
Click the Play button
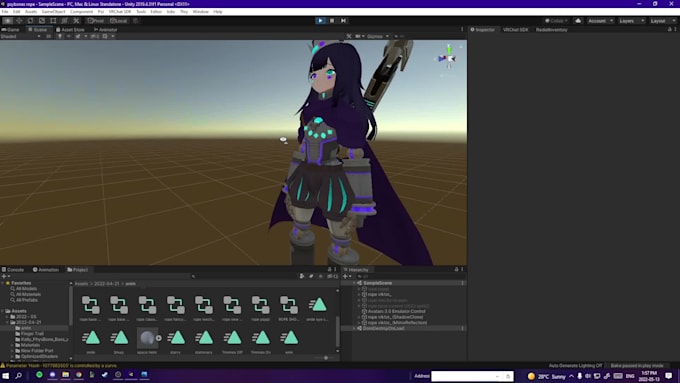(320, 20)
